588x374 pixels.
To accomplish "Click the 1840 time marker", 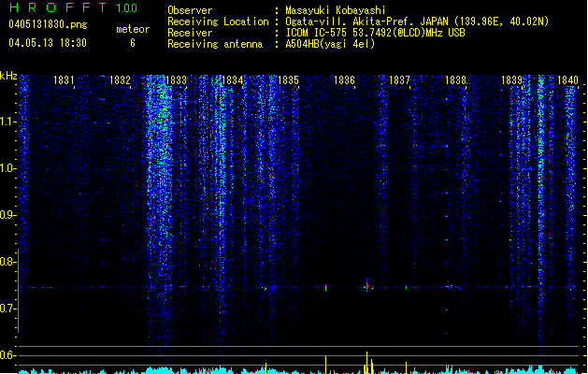I will tap(567, 80).
